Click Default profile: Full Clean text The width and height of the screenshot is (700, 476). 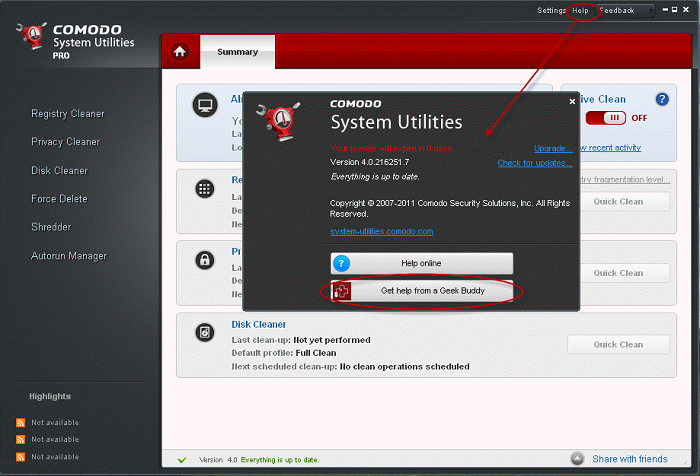pyautogui.click(x=284, y=353)
